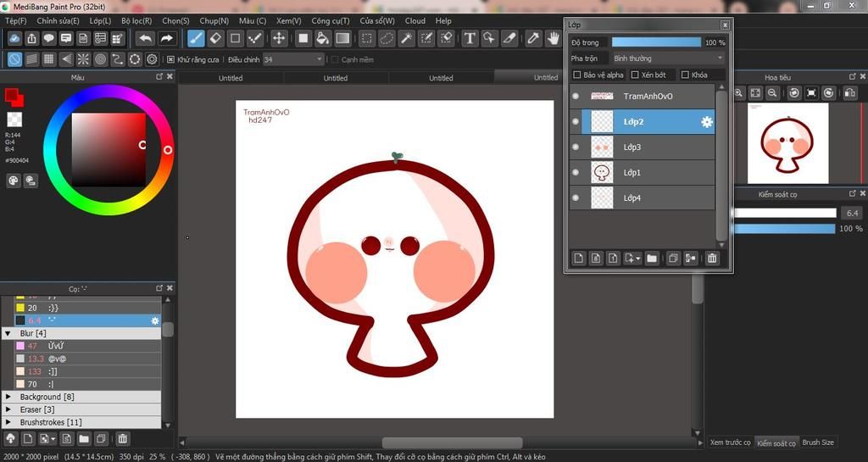
Task: Enable Bảo vệ alpha checkbox
Action: [x=576, y=75]
